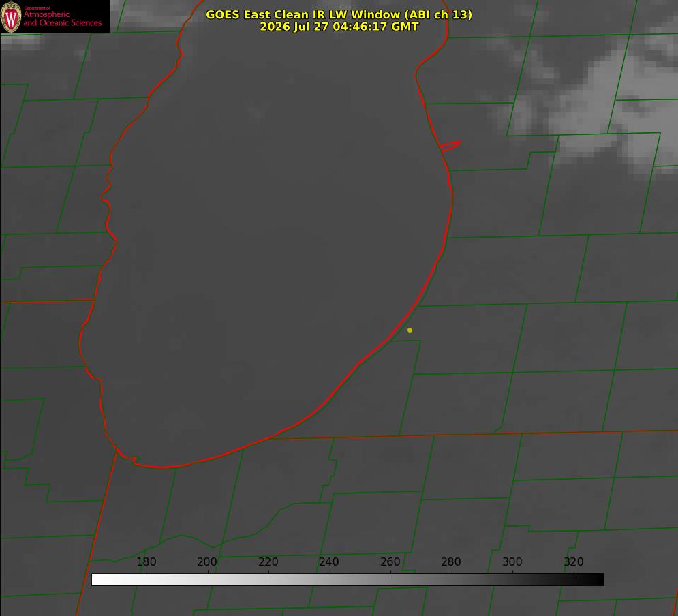The image size is (678, 616).
Task: Click the Atmospheric and Oceanic Sciences text
Action: (x=62, y=18)
